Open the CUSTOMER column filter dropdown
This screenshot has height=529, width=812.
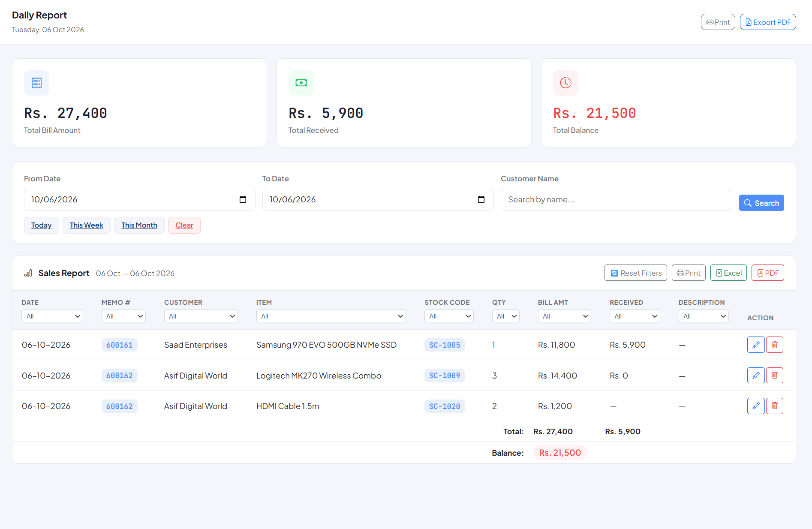pyautogui.click(x=201, y=316)
